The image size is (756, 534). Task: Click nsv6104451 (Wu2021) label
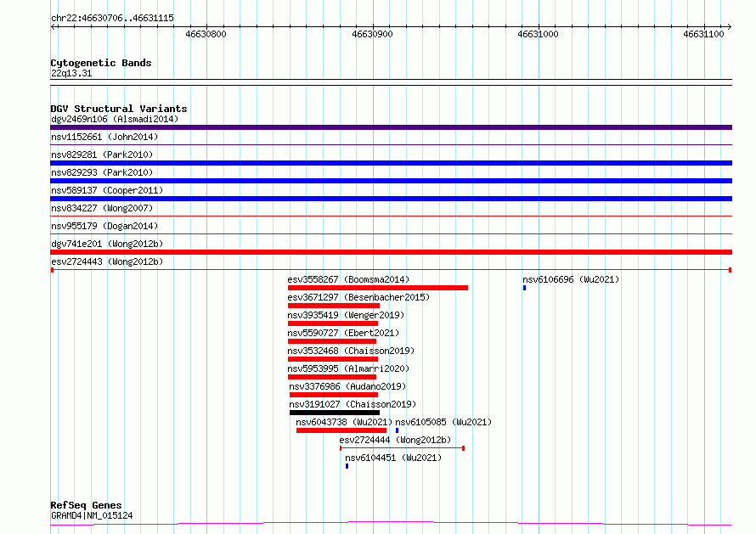(x=393, y=458)
